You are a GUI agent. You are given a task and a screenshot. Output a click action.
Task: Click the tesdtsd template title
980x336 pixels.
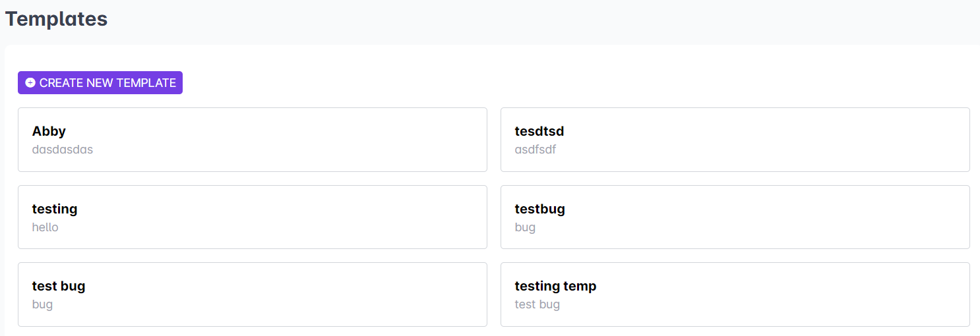click(x=539, y=131)
